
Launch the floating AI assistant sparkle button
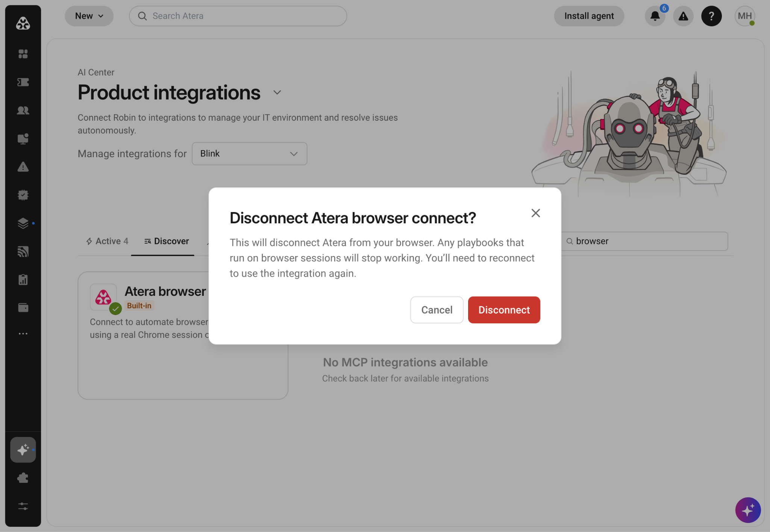coord(748,510)
